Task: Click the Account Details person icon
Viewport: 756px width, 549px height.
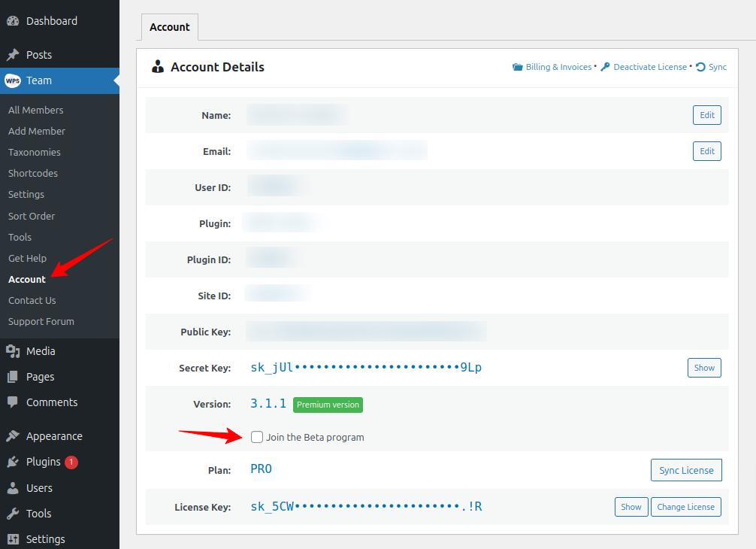Action: pos(157,67)
